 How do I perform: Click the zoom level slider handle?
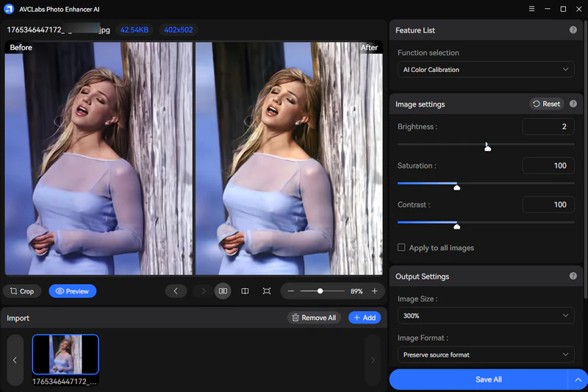[320, 291]
